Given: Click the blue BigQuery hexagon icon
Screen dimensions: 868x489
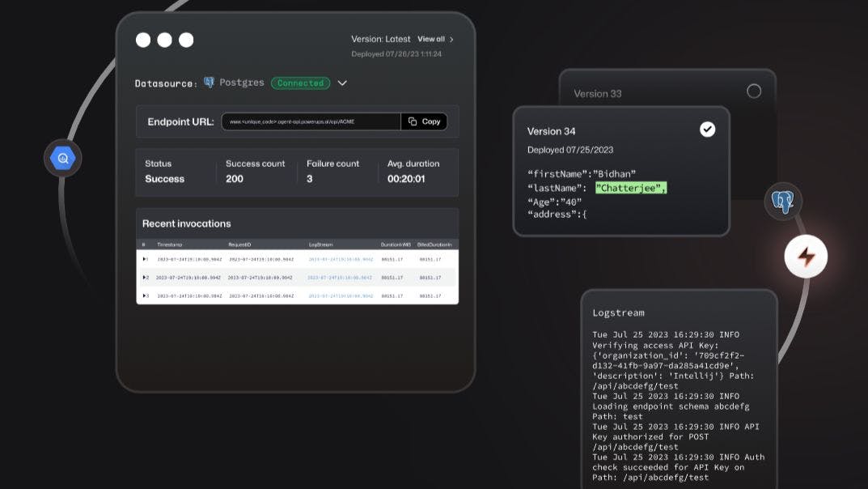Looking at the screenshot, I should pyautogui.click(x=62, y=159).
